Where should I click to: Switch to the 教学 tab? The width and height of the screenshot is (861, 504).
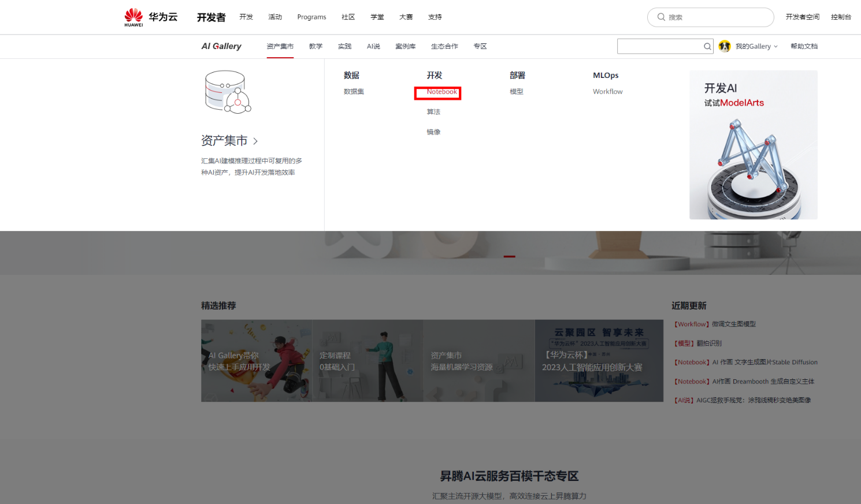316,46
